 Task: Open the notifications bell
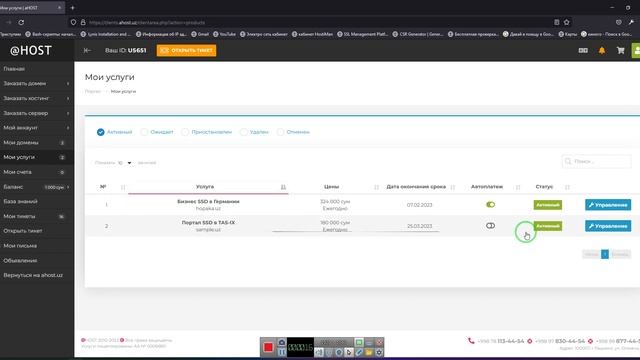pos(602,51)
